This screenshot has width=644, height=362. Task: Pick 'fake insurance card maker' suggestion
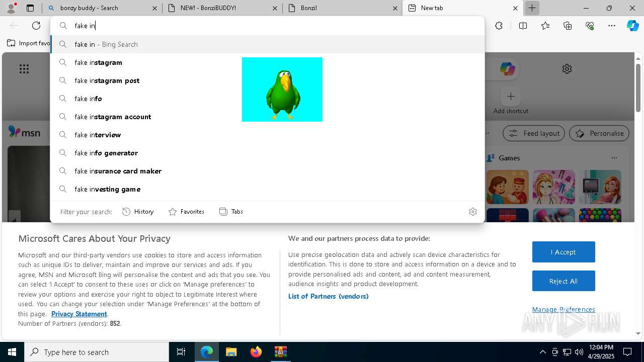267,171
